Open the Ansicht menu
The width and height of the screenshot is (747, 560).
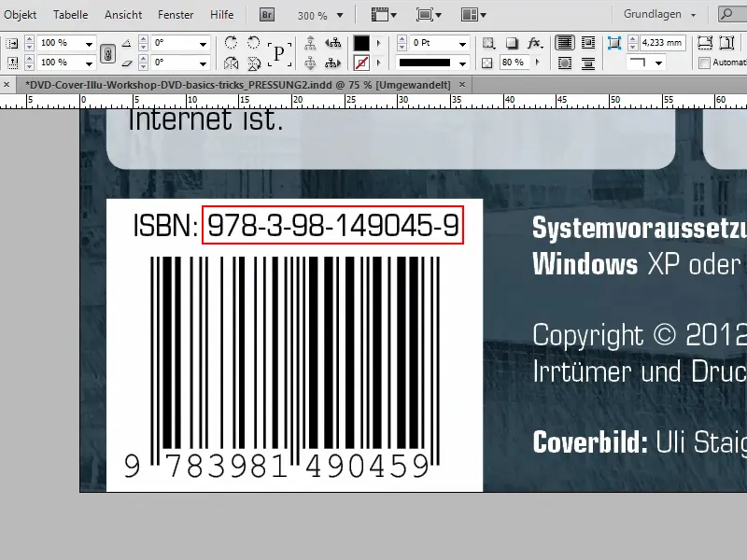[123, 15]
